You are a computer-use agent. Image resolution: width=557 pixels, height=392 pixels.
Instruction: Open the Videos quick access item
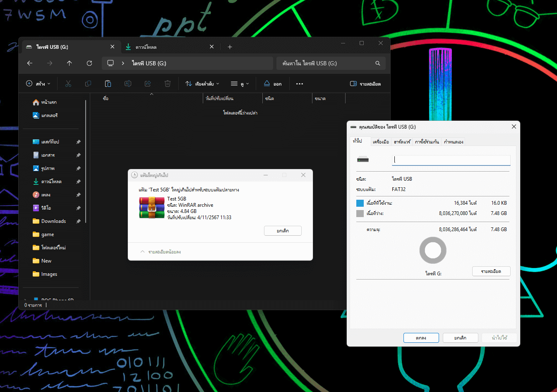[x=42, y=208]
